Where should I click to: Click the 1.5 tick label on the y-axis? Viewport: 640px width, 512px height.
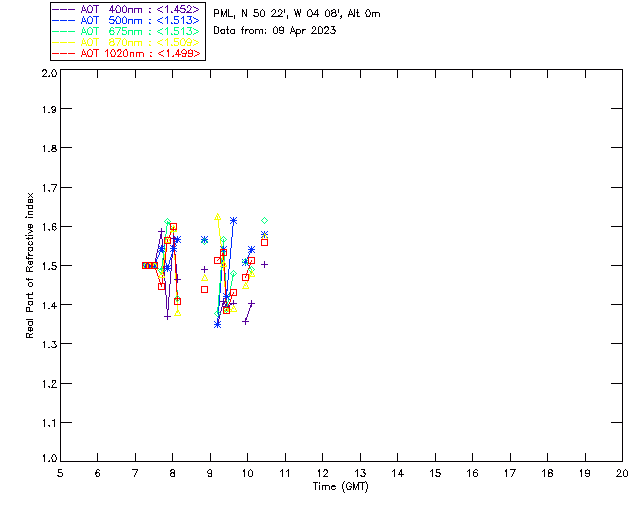tap(49, 266)
